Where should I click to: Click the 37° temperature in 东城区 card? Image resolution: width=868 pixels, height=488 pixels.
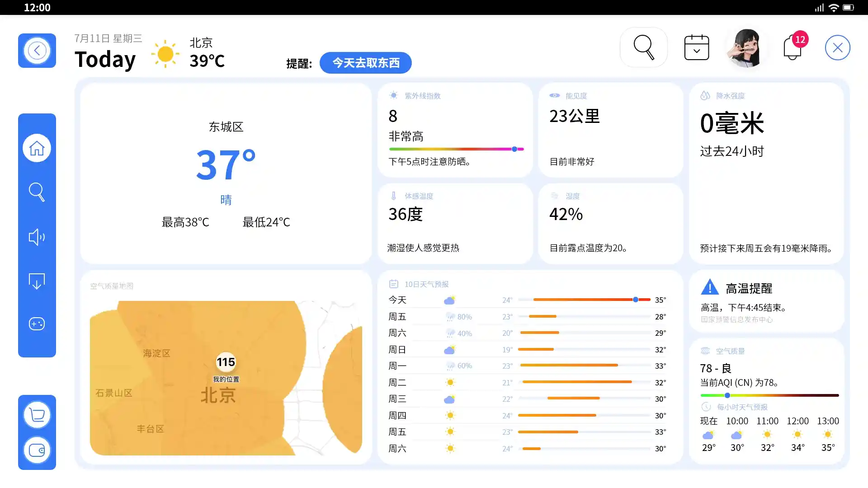[x=226, y=165]
